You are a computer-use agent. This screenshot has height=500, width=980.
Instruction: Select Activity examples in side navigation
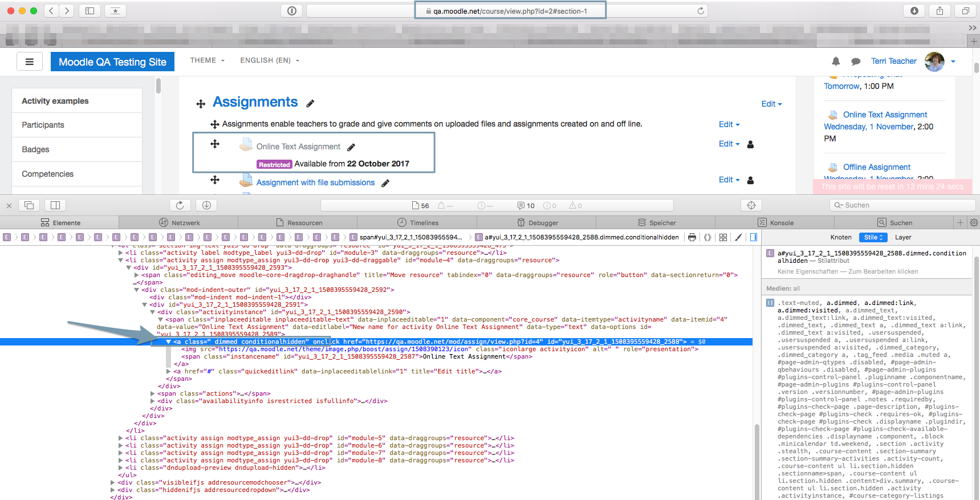[77, 101]
